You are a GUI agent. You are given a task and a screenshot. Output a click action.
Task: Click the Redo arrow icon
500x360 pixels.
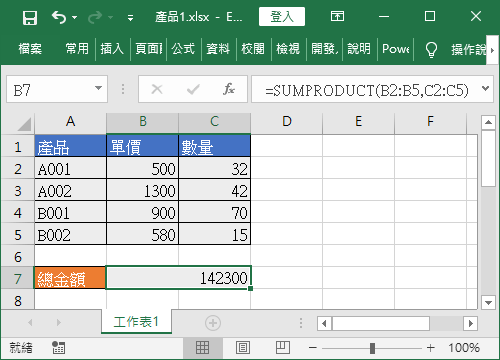[95, 17]
